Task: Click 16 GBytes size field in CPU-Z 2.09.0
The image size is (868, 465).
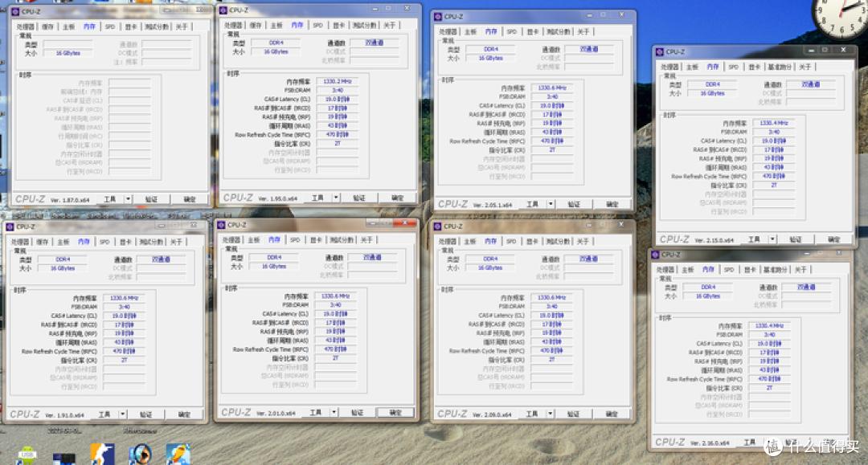Action: (490, 267)
